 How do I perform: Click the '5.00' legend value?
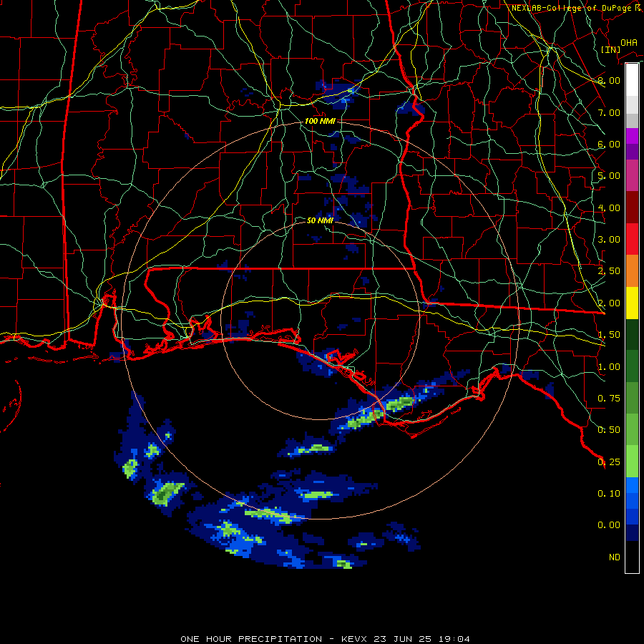coord(609,176)
